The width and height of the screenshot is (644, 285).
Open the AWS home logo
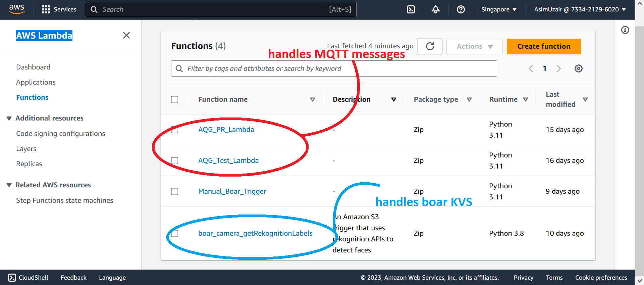pos(17,9)
